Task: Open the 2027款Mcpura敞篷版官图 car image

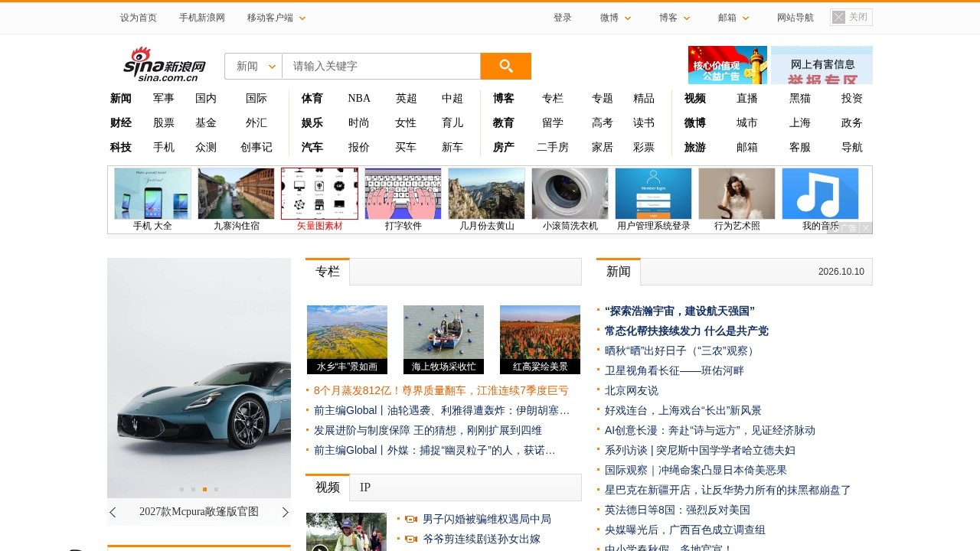Action: [199, 378]
